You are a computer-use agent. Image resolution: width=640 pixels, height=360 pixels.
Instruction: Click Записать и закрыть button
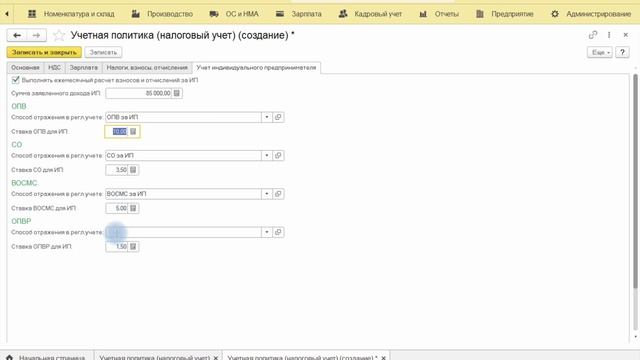coord(44,52)
